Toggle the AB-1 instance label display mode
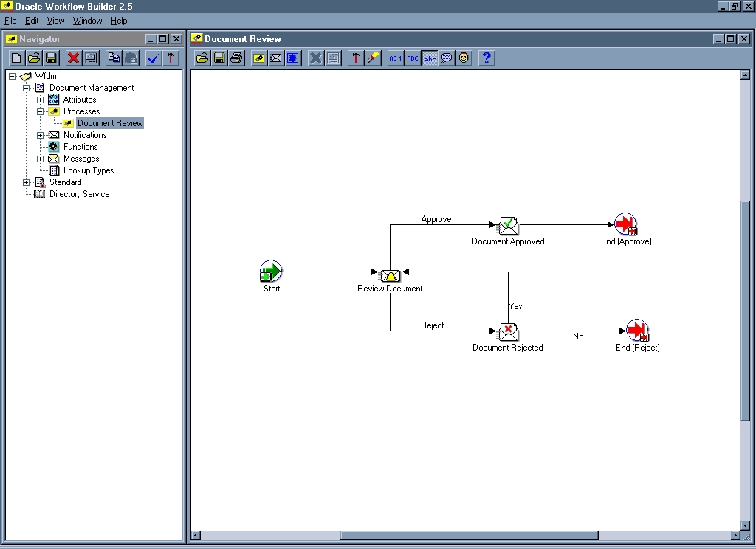Screen dimensions: 756x549 396,58
